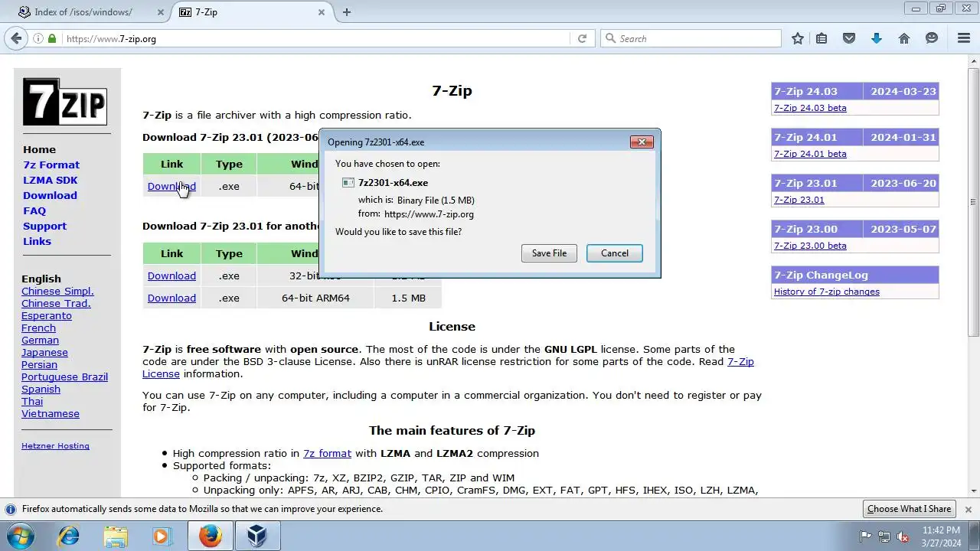Reload the page with the refresh icon
The height and width of the screenshot is (551, 980).
click(582, 38)
